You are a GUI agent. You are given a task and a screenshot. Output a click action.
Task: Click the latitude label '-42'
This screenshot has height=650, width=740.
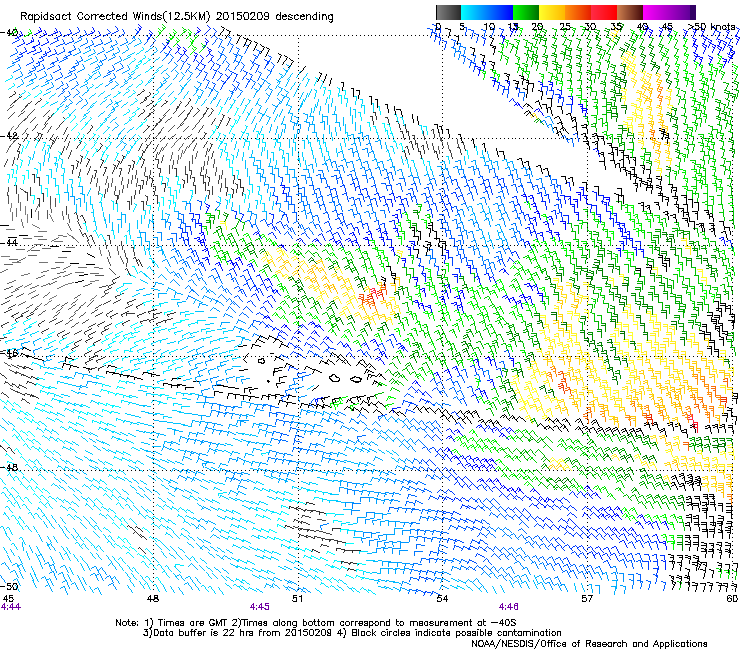pos(9,135)
